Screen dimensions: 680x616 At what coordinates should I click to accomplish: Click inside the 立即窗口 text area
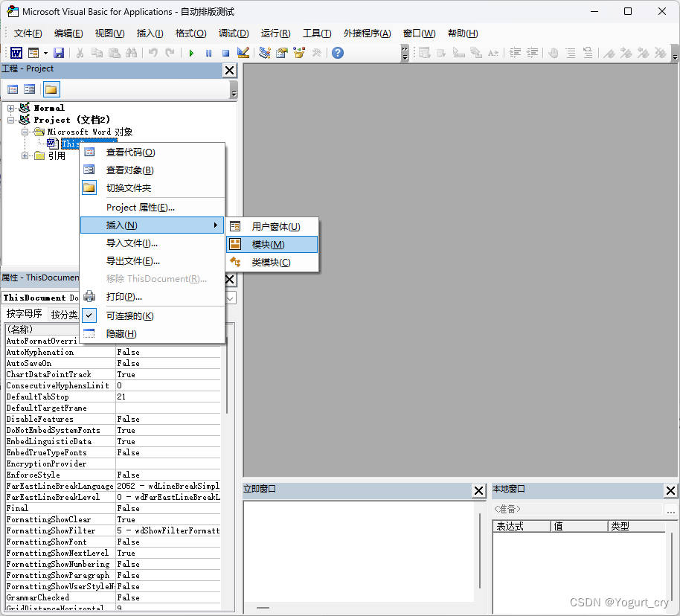pyautogui.click(x=360, y=551)
